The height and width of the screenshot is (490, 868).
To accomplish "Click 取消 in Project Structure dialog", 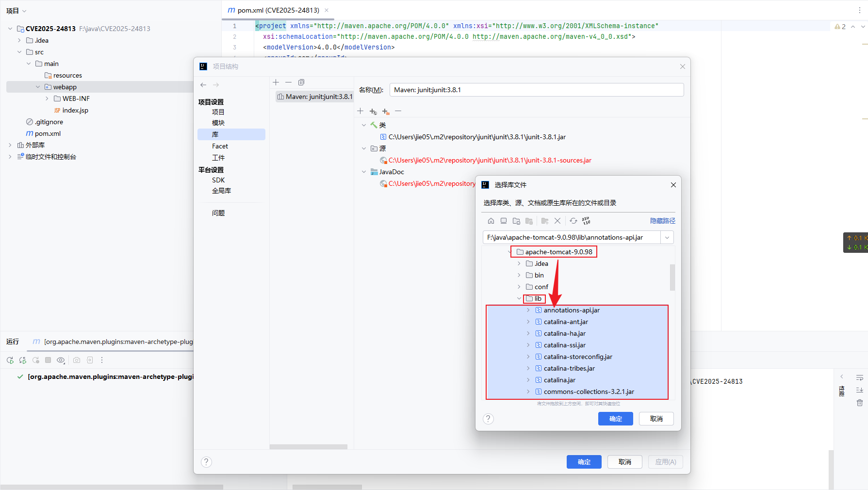I will point(625,462).
